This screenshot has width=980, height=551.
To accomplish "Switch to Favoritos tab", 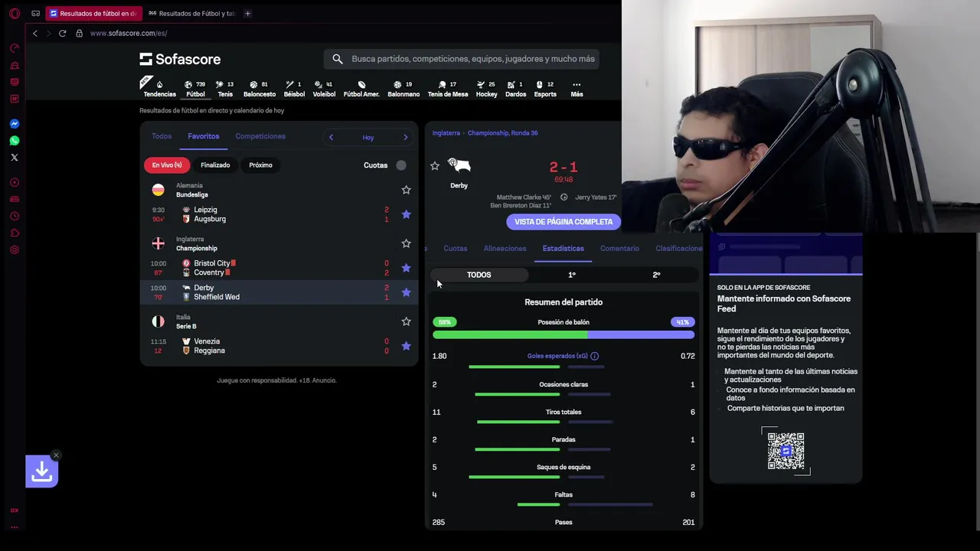I will click(204, 136).
